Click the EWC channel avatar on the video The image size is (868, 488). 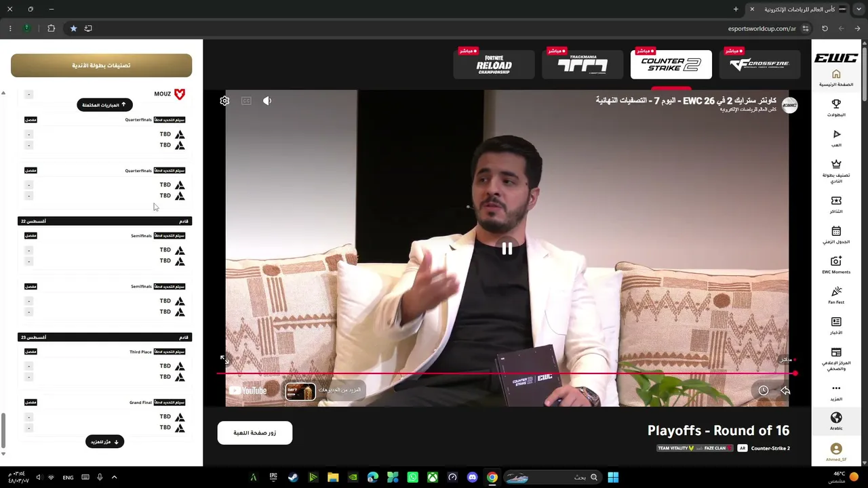click(x=789, y=105)
